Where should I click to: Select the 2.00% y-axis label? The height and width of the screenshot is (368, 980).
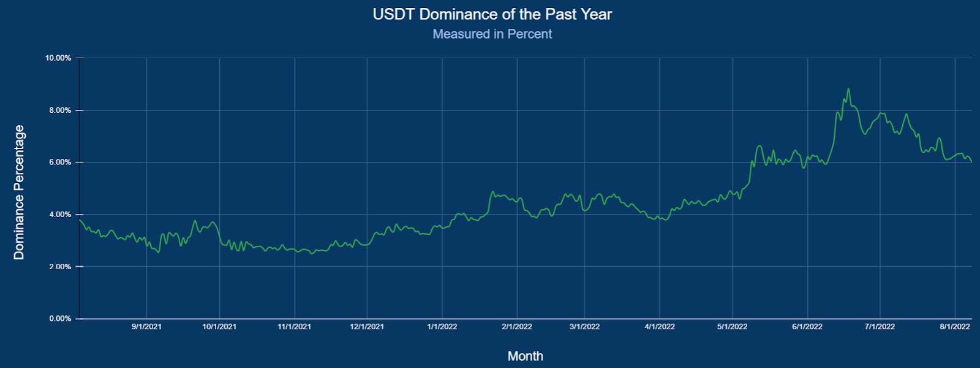tap(60, 267)
